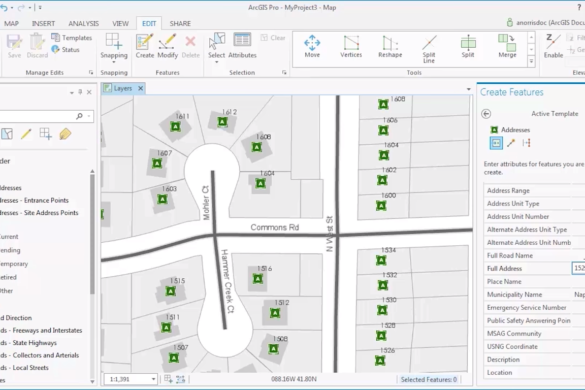Choose the Move tool

pos(312,47)
